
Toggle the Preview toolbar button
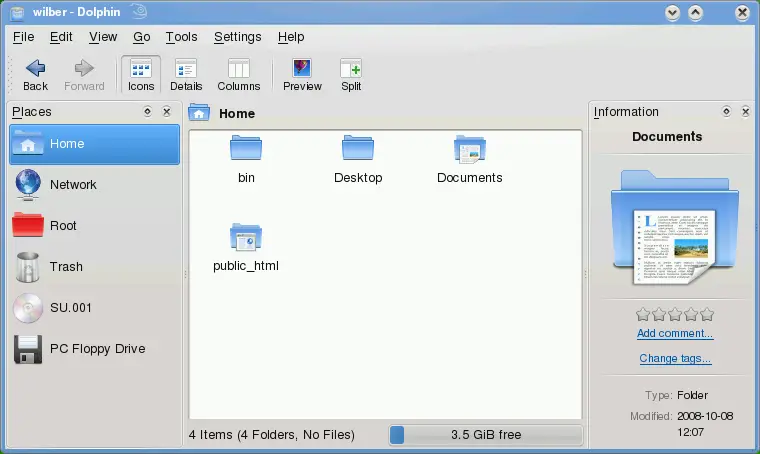(301, 74)
